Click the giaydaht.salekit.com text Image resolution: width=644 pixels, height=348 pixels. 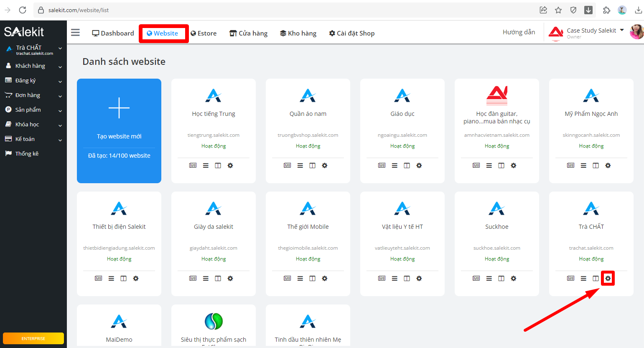pyautogui.click(x=214, y=248)
